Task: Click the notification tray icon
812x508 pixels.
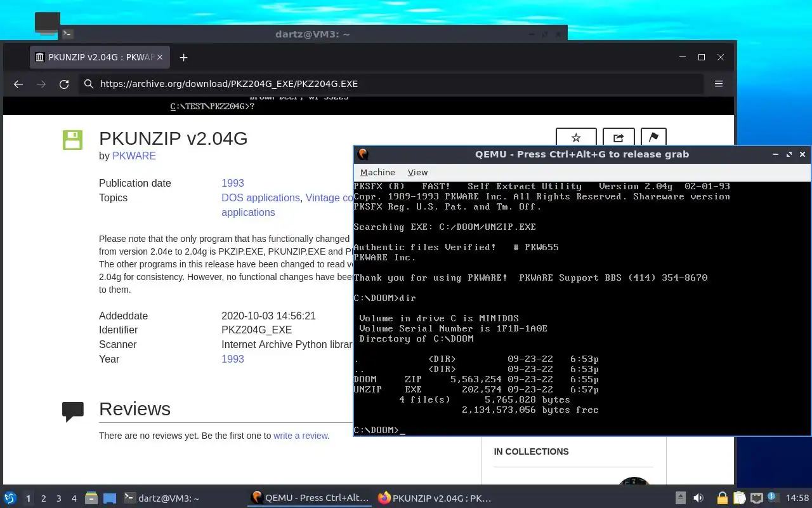Action: pyautogui.click(x=773, y=498)
